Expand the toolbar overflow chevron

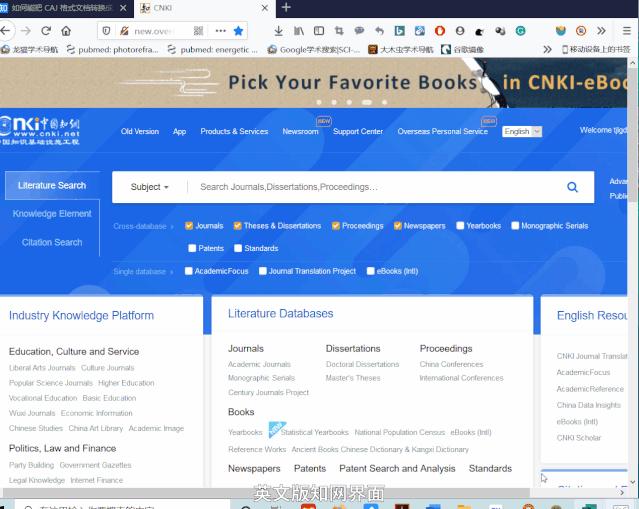(x=601, y=31)
